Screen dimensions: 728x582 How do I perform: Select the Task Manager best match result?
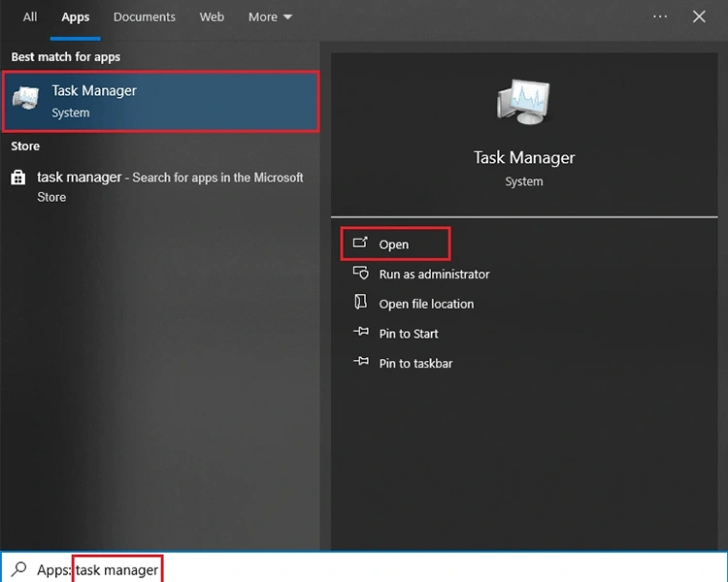[x=160, y=101]
